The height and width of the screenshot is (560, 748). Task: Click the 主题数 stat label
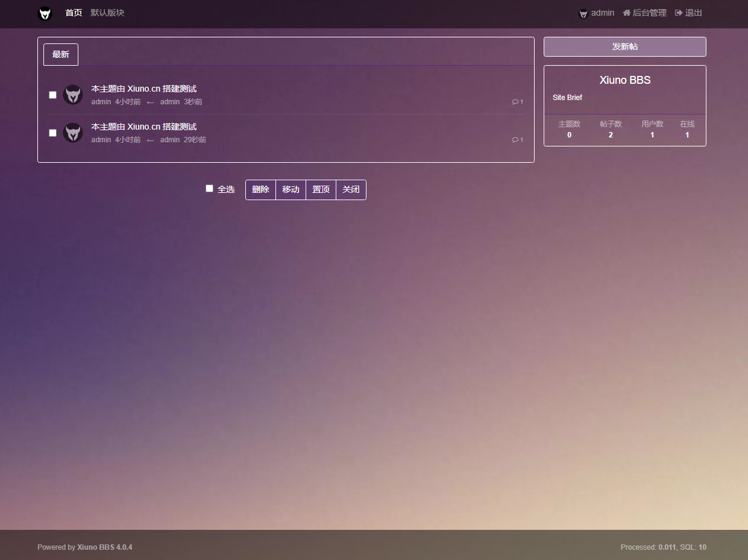[x=569, y=124]
